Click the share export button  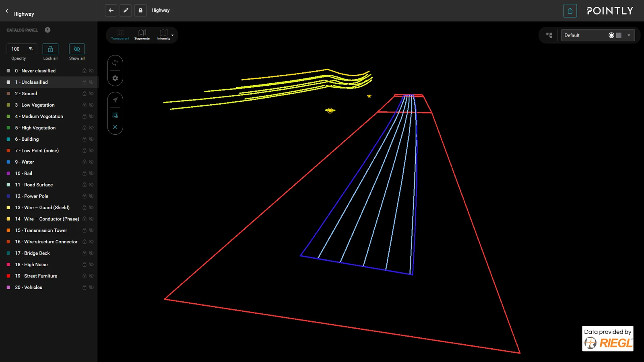pos(570,11)
